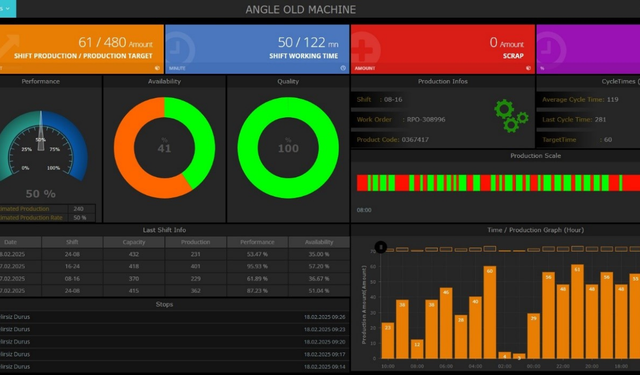This screenshot has height=375, width=640.
Task: Select the Shift Production / Production Target card
Action: (x=82, y=49)
